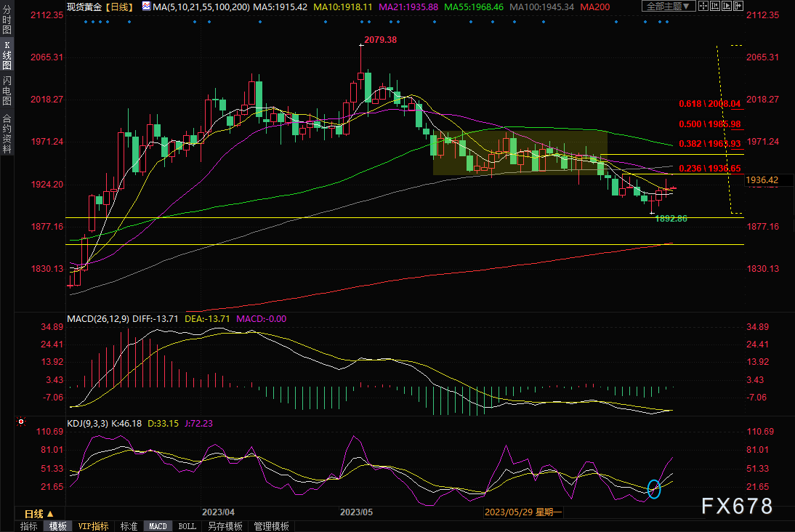Viewport: 795px width, 532px height.
Task: Click the 1892.86 low price marker
Action: (x=671, y=218)
